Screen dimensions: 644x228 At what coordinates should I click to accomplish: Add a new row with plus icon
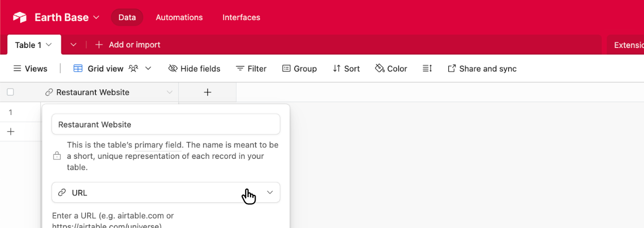point(10,132)
